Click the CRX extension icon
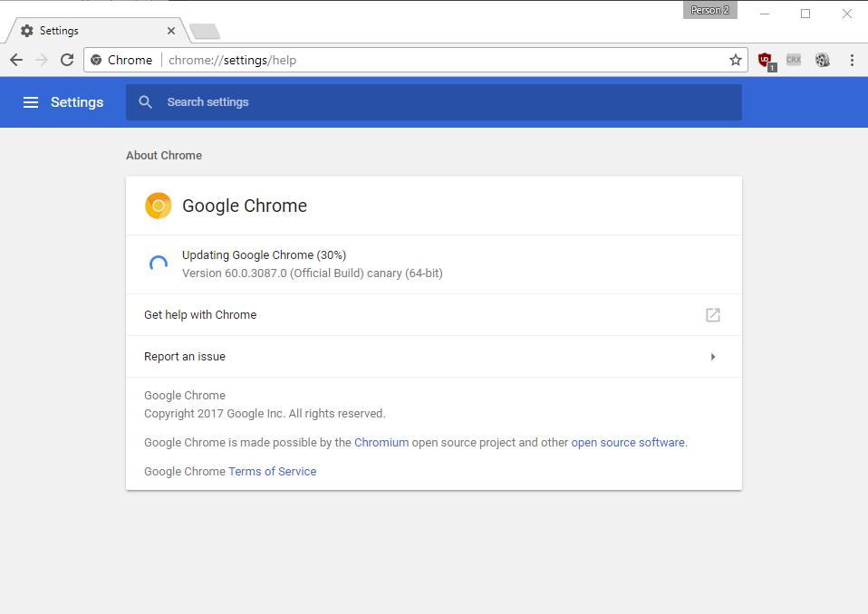868x614 pixels. [794, 60]
